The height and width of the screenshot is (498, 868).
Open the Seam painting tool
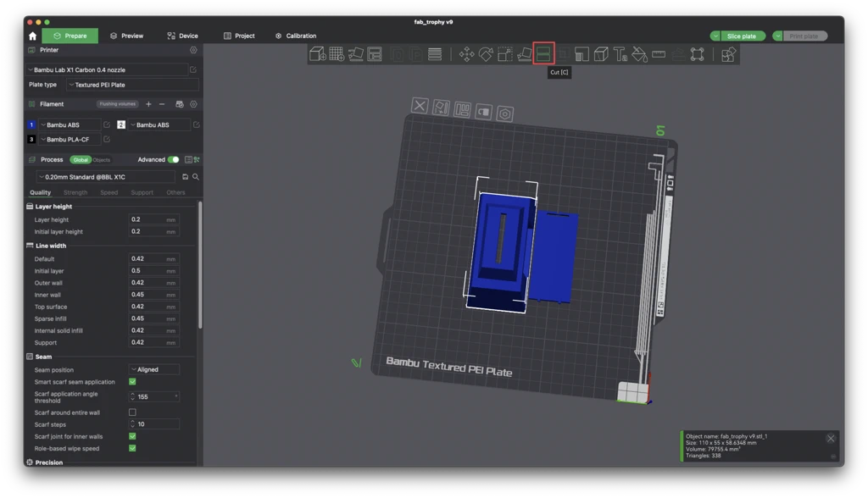click(x=601, y=53)
